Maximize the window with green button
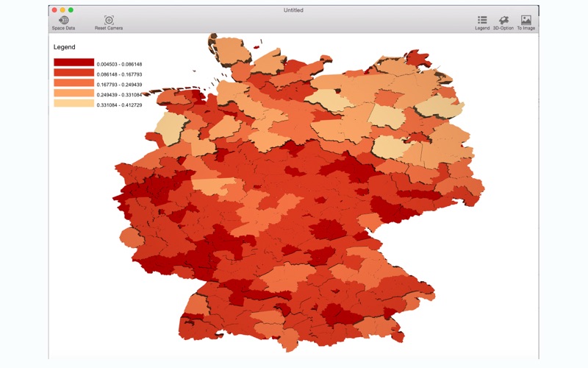The width and height of the screenshot is (588, 368). coord(71,10)
